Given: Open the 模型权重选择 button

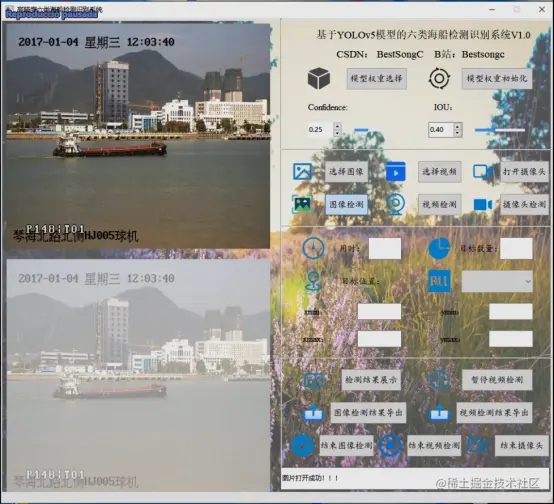Looking at the screenshot, I should click(376, 78).
